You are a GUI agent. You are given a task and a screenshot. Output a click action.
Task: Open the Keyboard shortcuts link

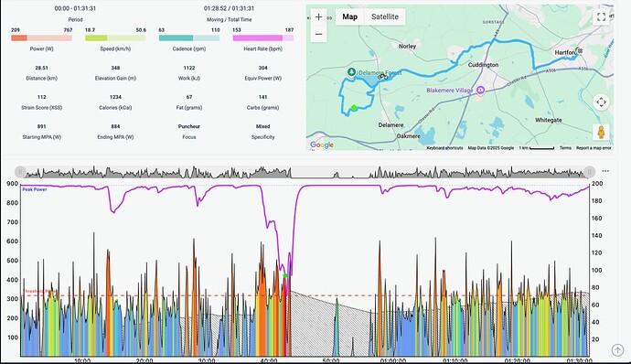(x=444, y=148)
